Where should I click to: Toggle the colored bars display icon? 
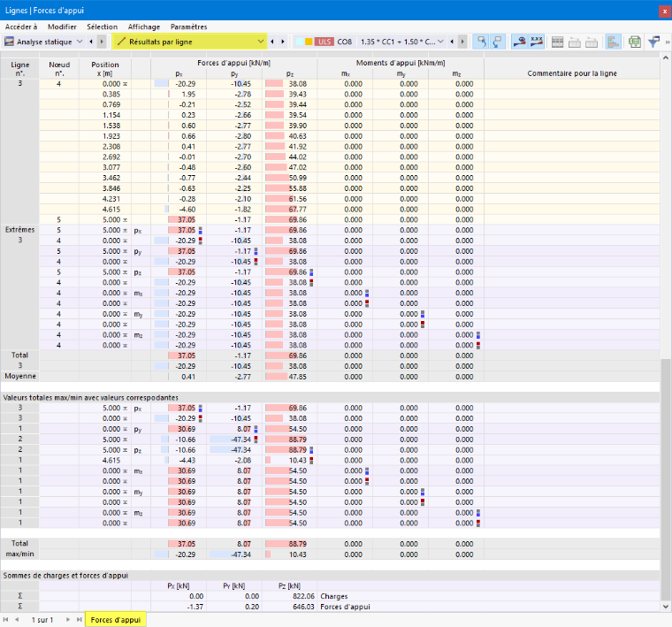pyautogui.click(x=614, y=42)
